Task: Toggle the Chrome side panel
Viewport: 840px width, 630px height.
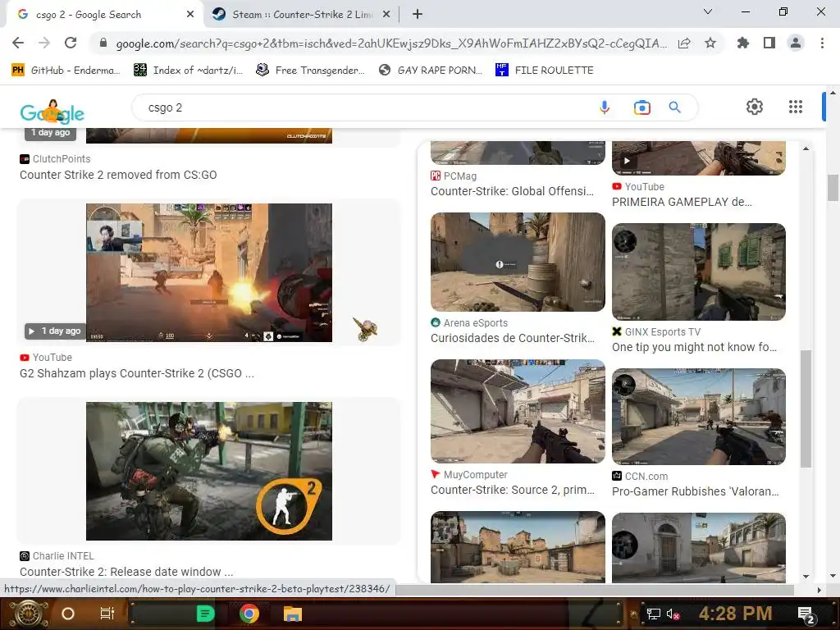Action: 769,43
